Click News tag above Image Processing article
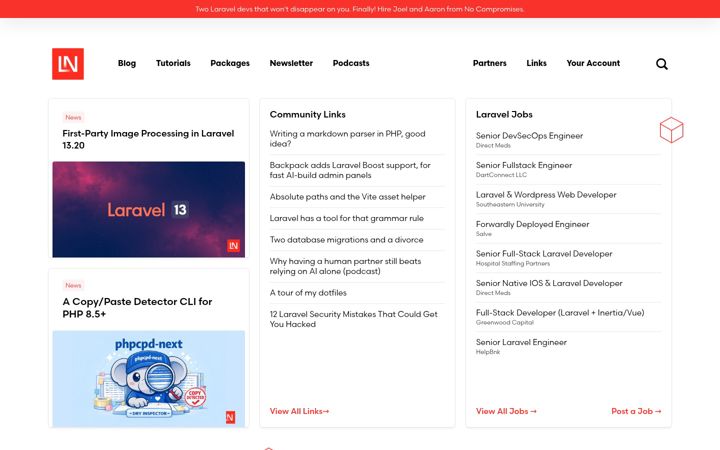 (x=73, y=117)
